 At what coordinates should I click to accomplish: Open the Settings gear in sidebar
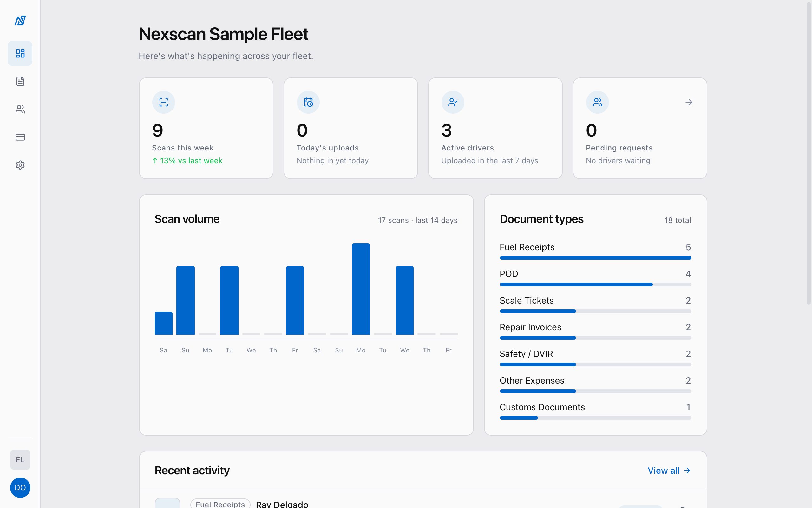click(20, 165)
